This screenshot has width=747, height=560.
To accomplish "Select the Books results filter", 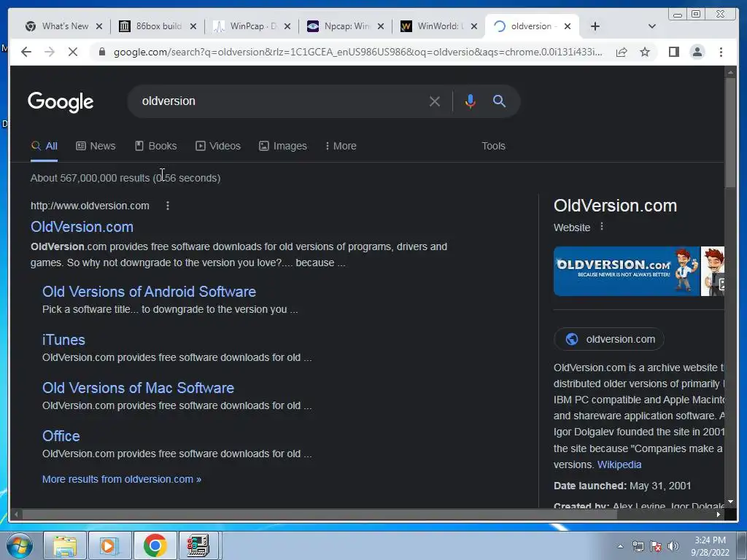I will [x=156, y=146].
